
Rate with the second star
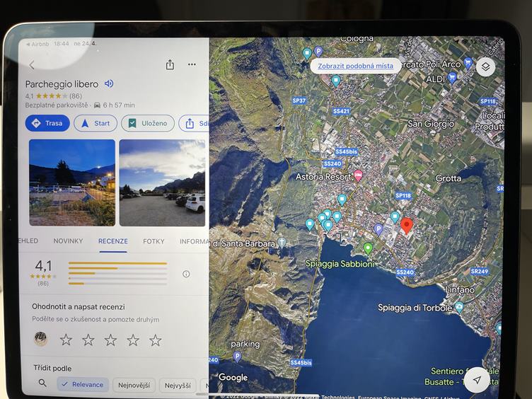[x=88, y=340]
